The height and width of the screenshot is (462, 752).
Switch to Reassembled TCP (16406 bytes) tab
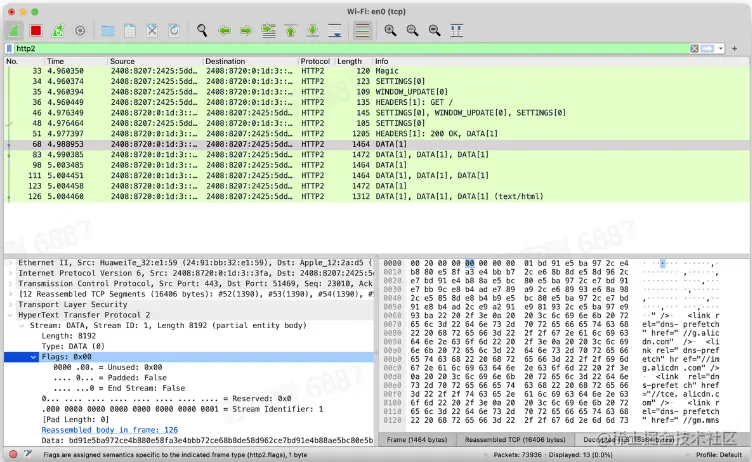[515, 439]
